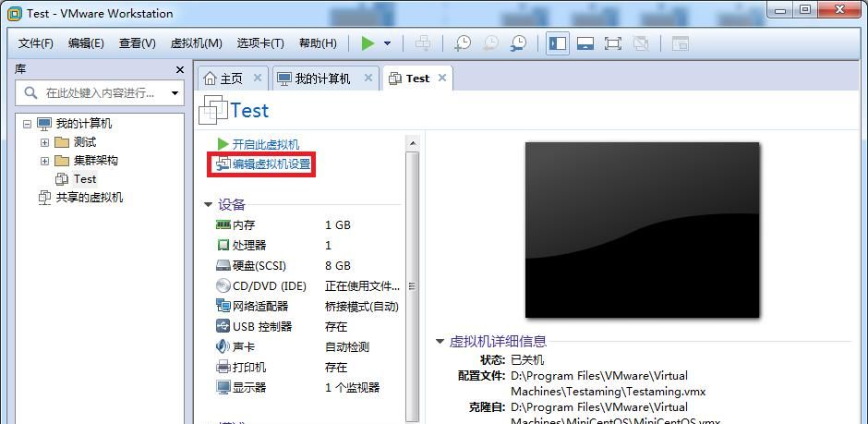Close the Test tab

tap(441, 78)
